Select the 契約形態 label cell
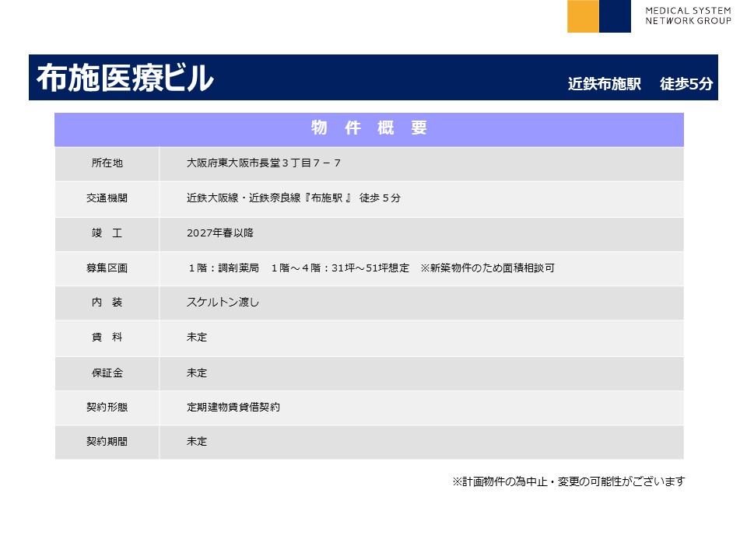Screen dimensions: 747x560 pos(107,408)
